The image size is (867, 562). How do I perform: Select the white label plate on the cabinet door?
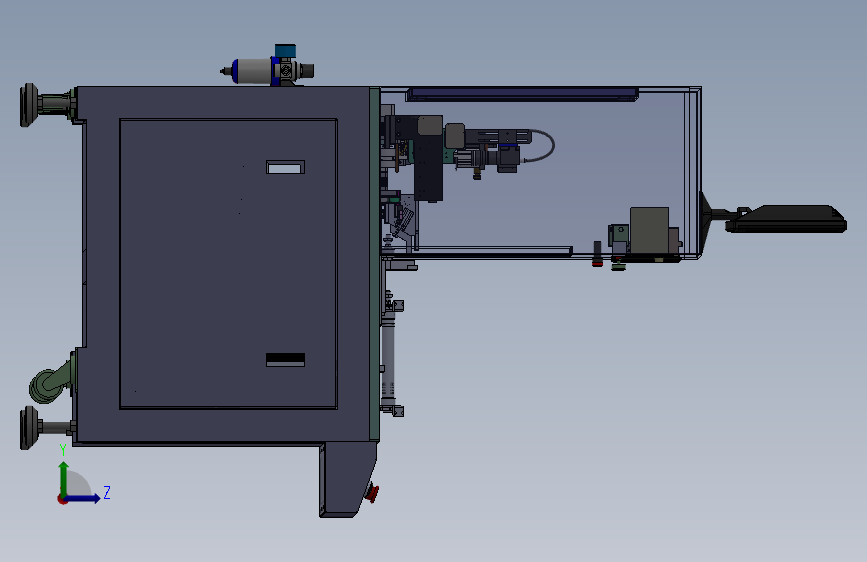[x=285, y=167]
